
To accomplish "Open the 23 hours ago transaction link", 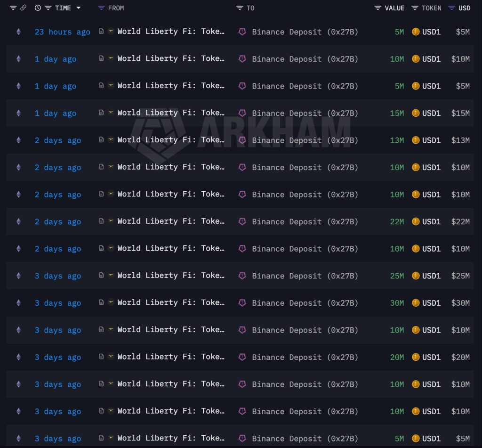I will click(x=62, y=32).
